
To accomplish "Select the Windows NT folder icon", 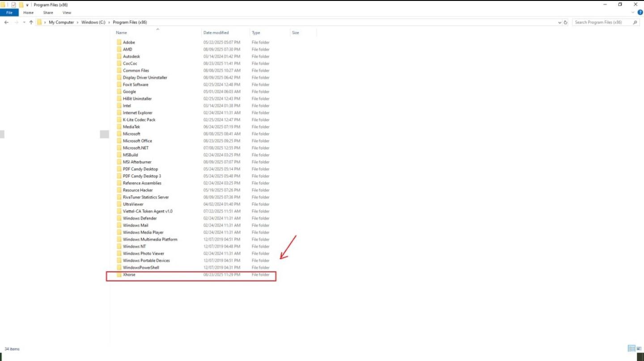I will 119,247.
